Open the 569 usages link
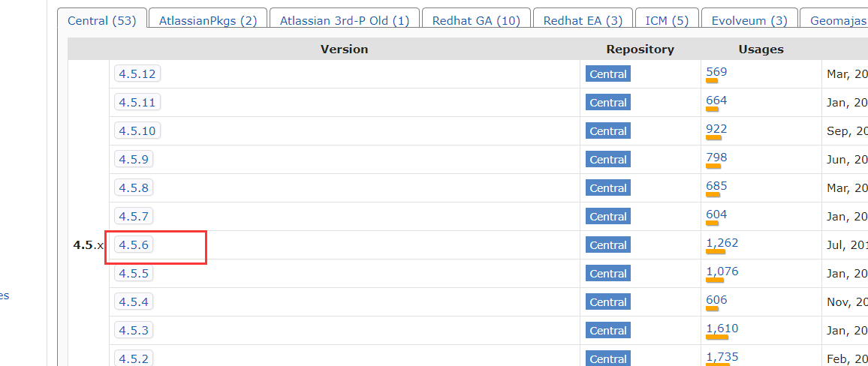This screenshot has height=366, width=868. pos(716,72)
